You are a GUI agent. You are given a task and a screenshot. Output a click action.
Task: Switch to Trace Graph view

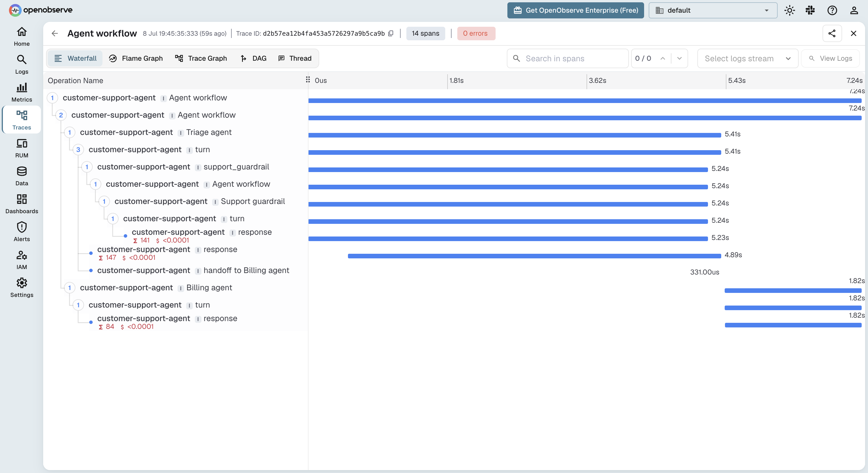(x=201, y=58)
